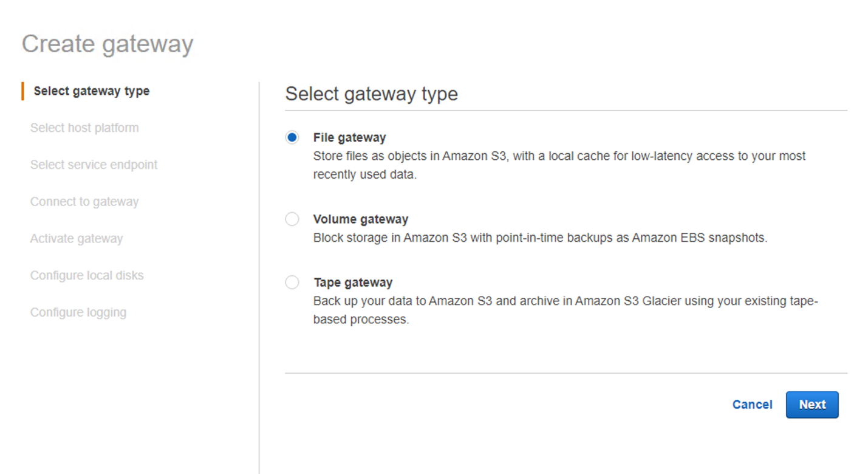Go to the Connect to gateway step
868x474 pixels.
(84, 201)
